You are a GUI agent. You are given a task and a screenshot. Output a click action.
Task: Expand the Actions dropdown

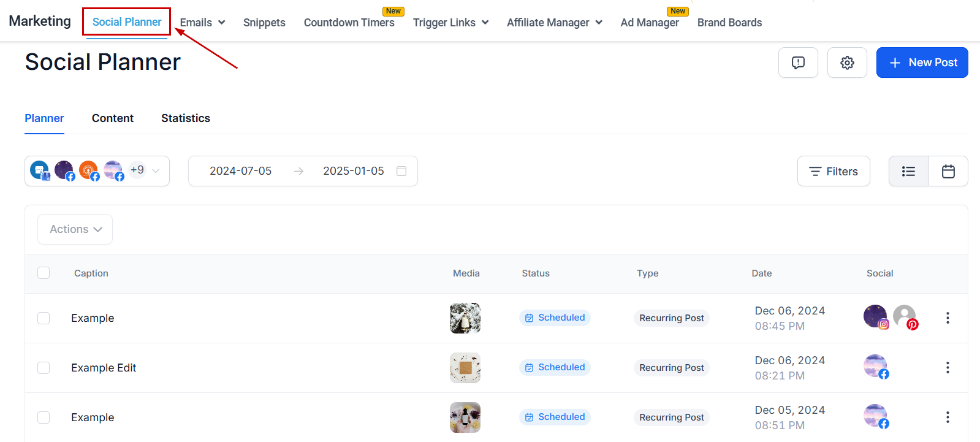pos(75,229)
